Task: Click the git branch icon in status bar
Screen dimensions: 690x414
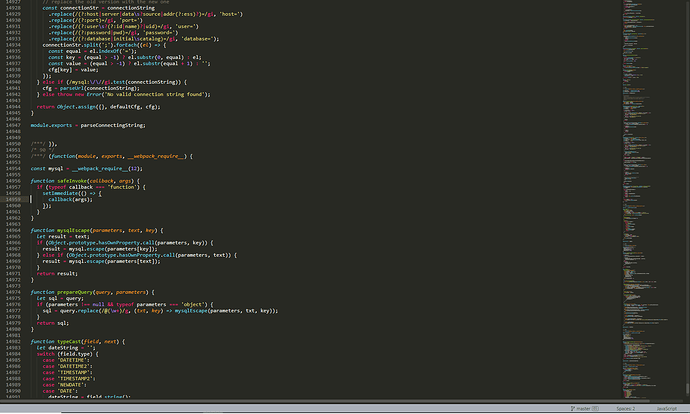Action: tap(572, 409)
